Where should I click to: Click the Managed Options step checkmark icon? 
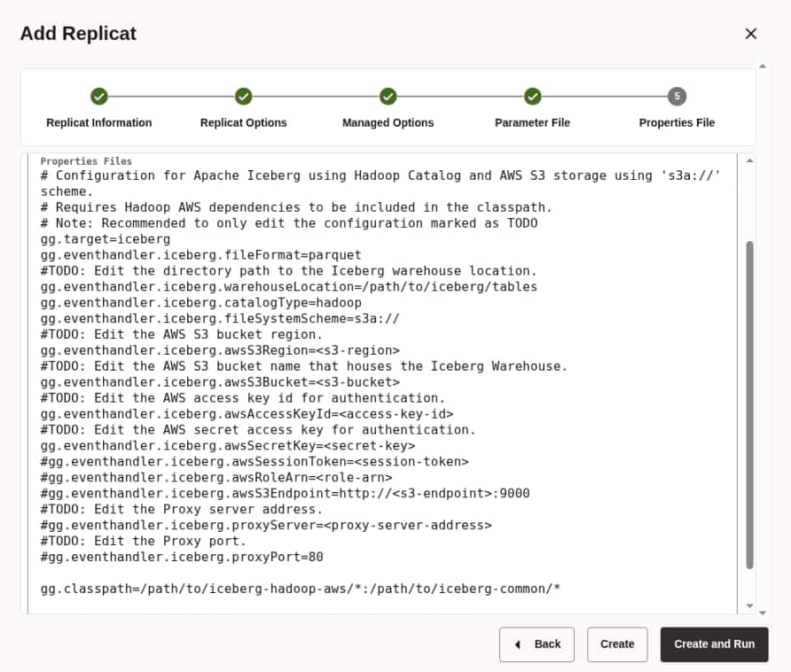(388, 97)
